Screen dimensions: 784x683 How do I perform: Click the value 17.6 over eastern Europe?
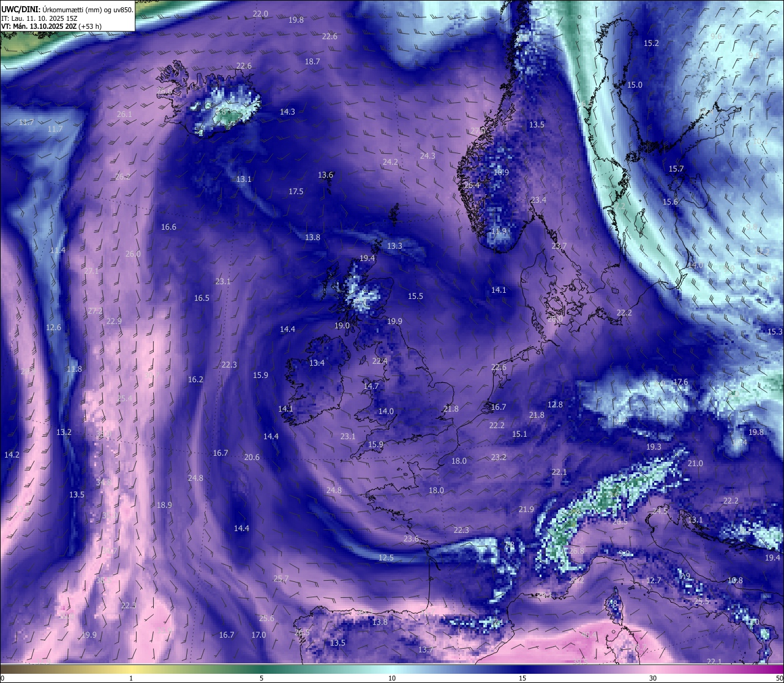point(680,382)
